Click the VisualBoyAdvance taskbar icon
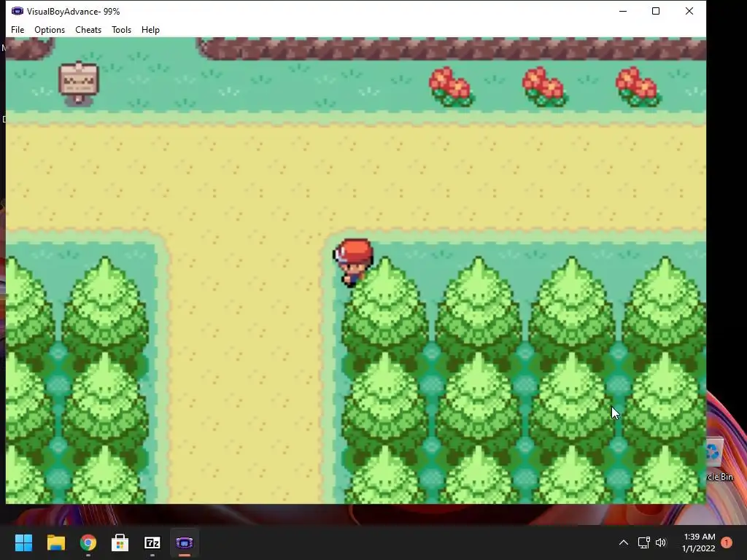 click(185, 542)
